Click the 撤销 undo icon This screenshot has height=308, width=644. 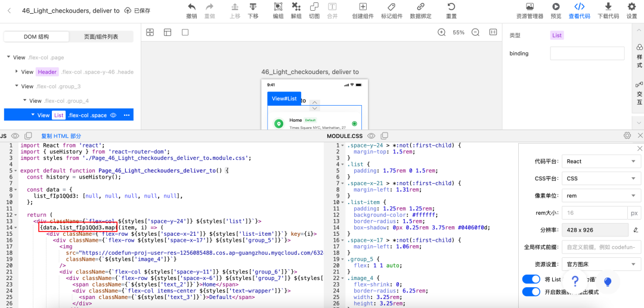(x=191, y=7)
